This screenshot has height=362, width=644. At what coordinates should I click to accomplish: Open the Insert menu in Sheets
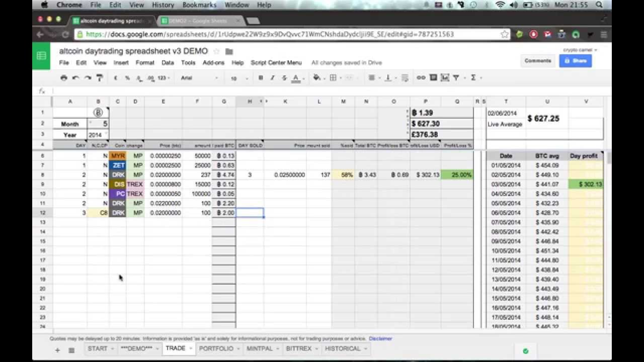pyautogui.click(x=121, y=63)
